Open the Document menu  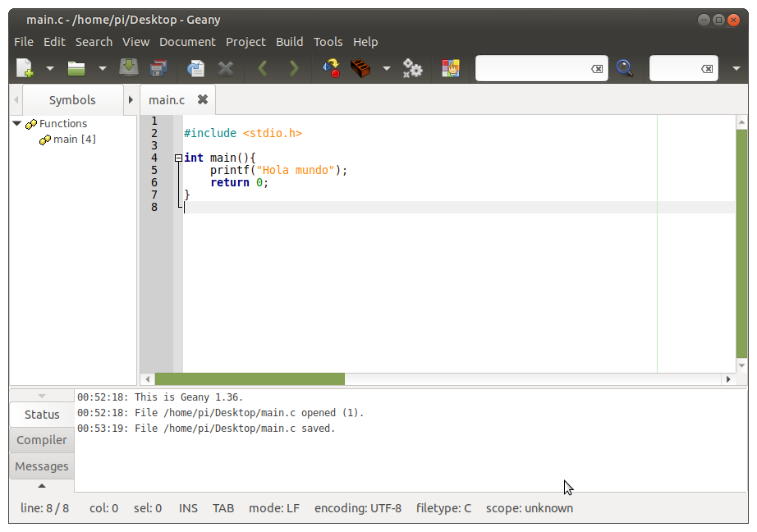(187, 42)
